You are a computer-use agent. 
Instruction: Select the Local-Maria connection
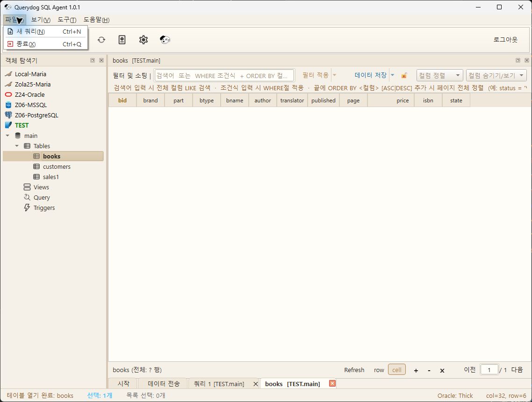pos(30,74)
